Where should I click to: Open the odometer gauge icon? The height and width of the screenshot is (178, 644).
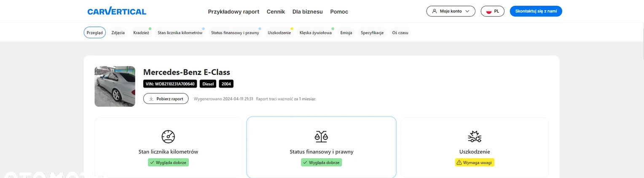[168, 136]
